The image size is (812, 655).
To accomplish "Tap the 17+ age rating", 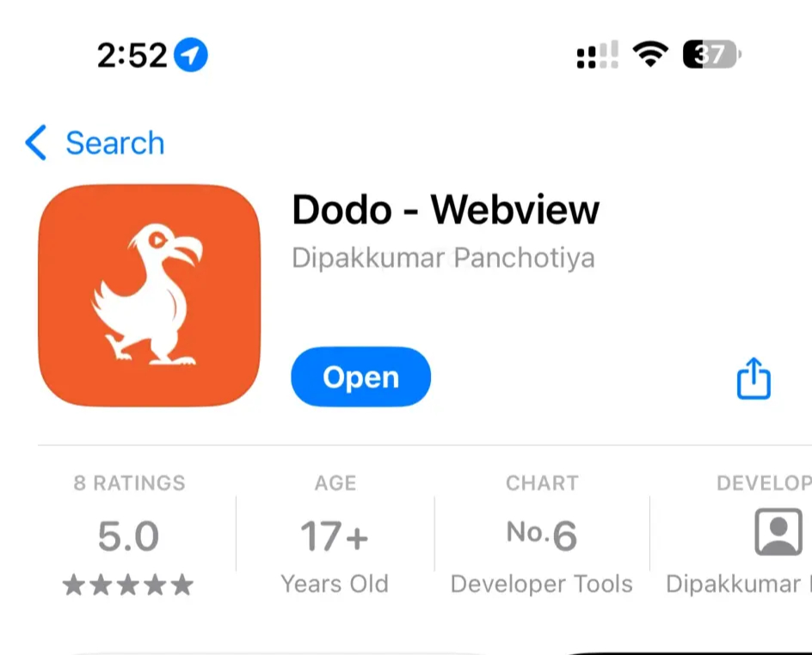I will (335, 536).
